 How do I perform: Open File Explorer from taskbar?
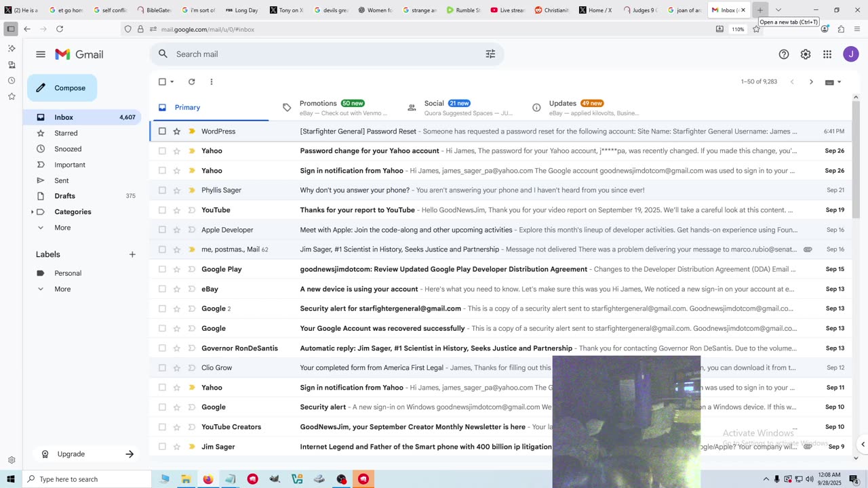point(186,479)
